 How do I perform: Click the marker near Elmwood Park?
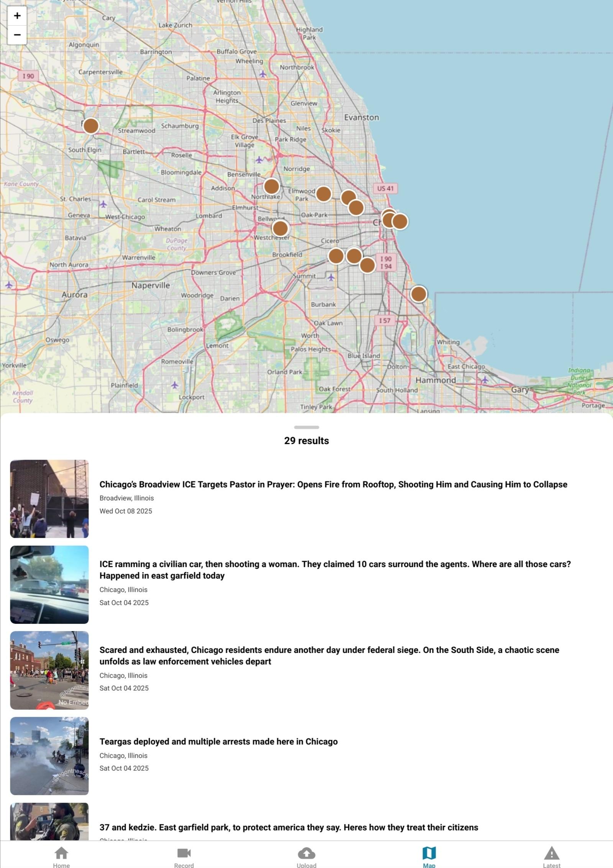(x=323, y=194)
